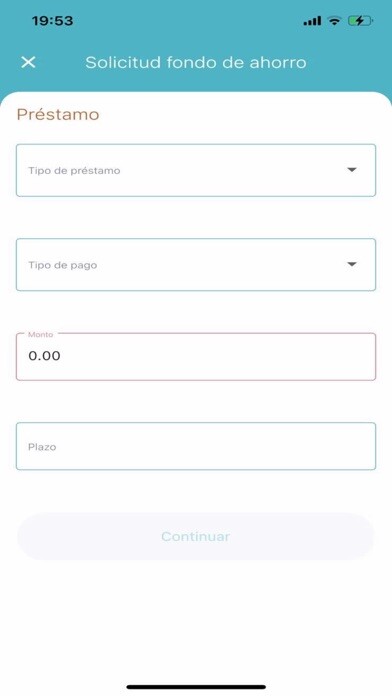Select the Tipo de pago field

click(196, 265)
